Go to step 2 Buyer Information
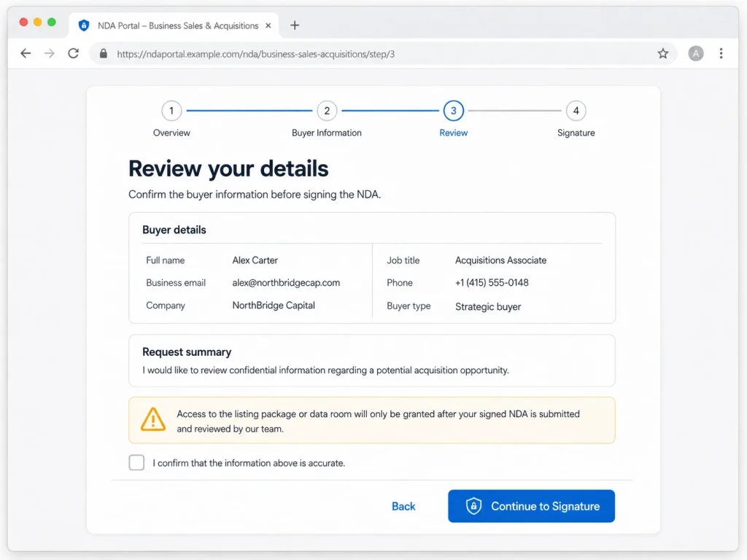This screenshot has height=560, width=747. pos(327,111)
